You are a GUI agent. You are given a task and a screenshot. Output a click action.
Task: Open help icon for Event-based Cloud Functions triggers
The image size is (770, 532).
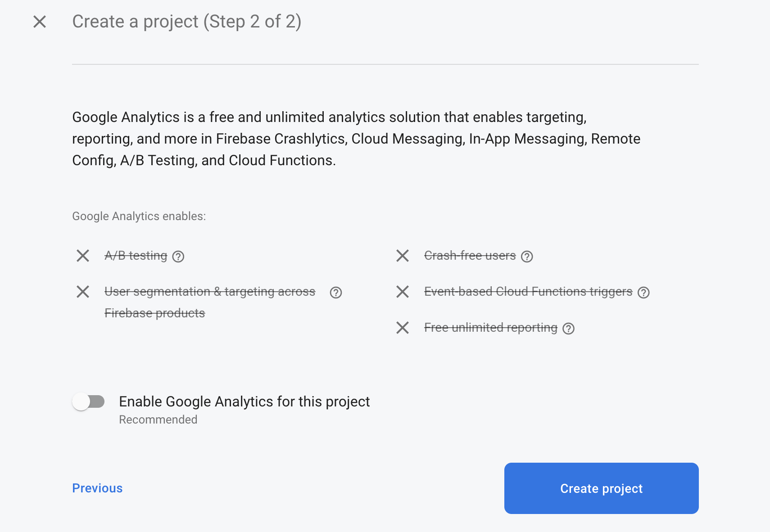[644, 293]
